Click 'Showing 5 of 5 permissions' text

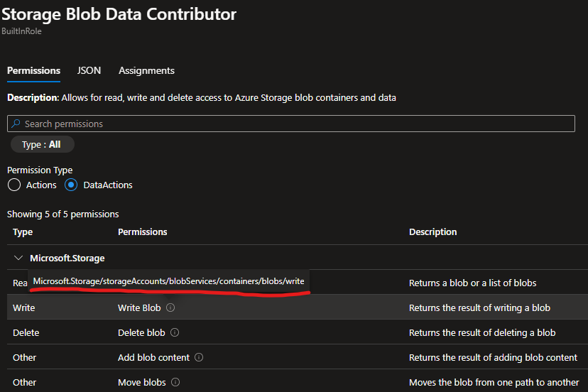tap(63, 214)
